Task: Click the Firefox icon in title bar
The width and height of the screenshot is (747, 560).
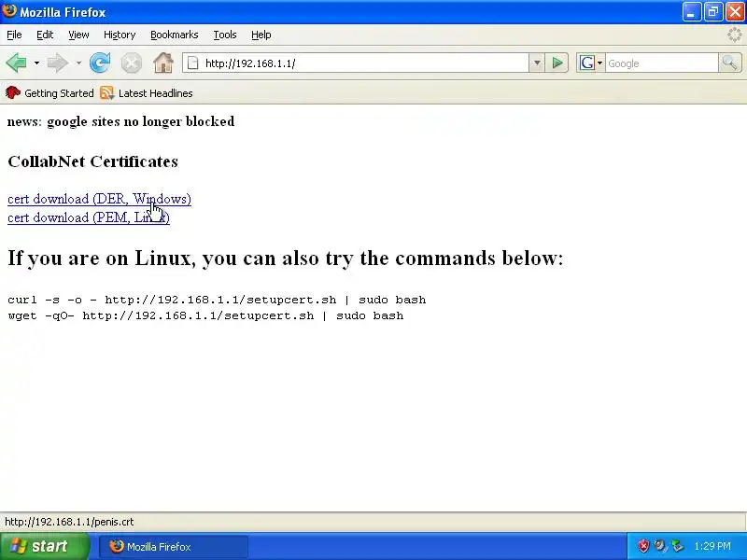Action: point(9,11)
